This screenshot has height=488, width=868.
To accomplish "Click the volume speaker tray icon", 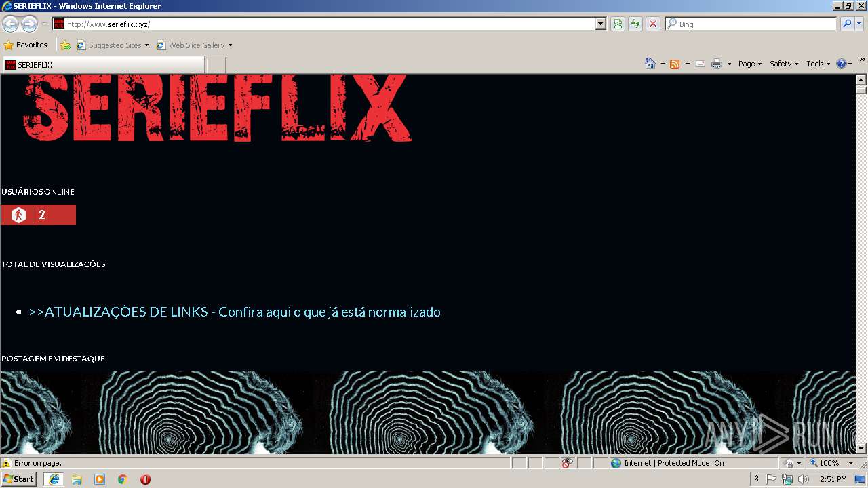I will coord(804,479).
